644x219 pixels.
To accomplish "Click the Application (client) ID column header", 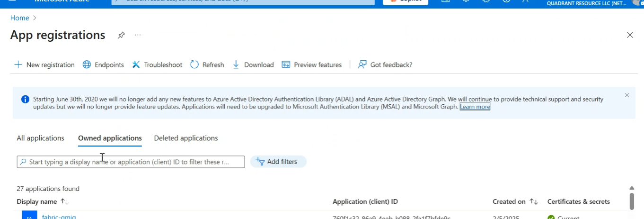I will 365,201.
